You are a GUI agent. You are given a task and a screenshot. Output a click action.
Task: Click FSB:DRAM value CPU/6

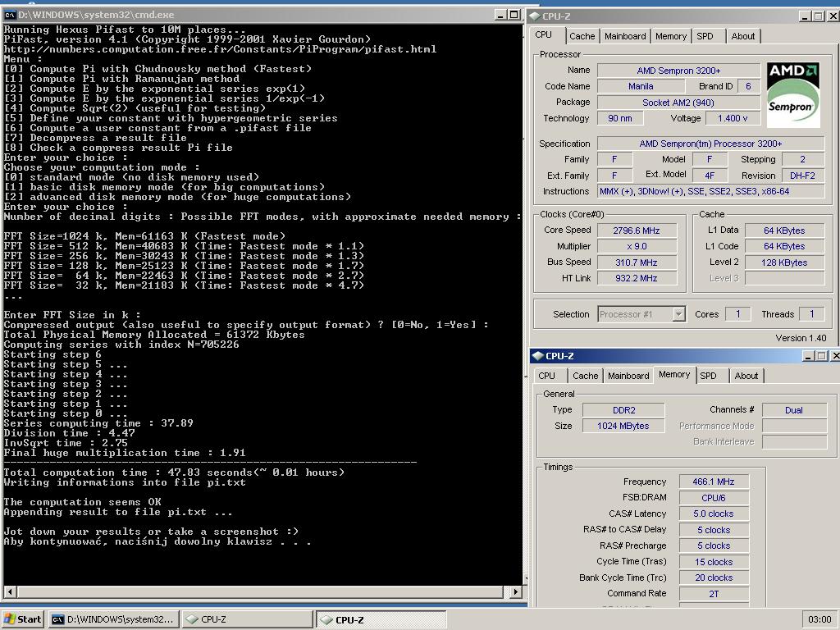[x=714, y=498]
